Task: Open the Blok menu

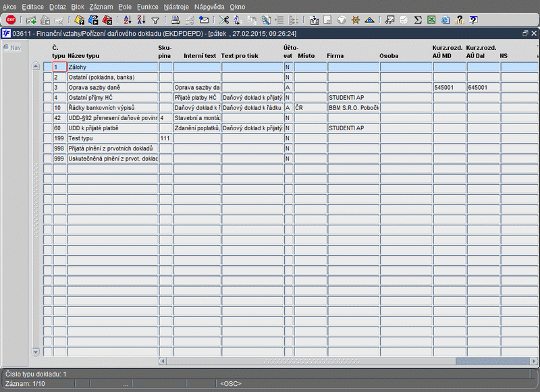Action: pos(78,7)
